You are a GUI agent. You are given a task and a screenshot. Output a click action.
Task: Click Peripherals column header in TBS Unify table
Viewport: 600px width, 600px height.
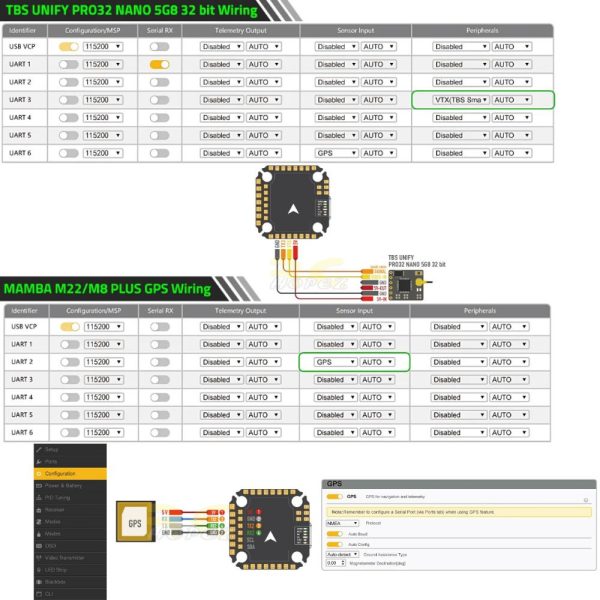(x=482, y=31)
